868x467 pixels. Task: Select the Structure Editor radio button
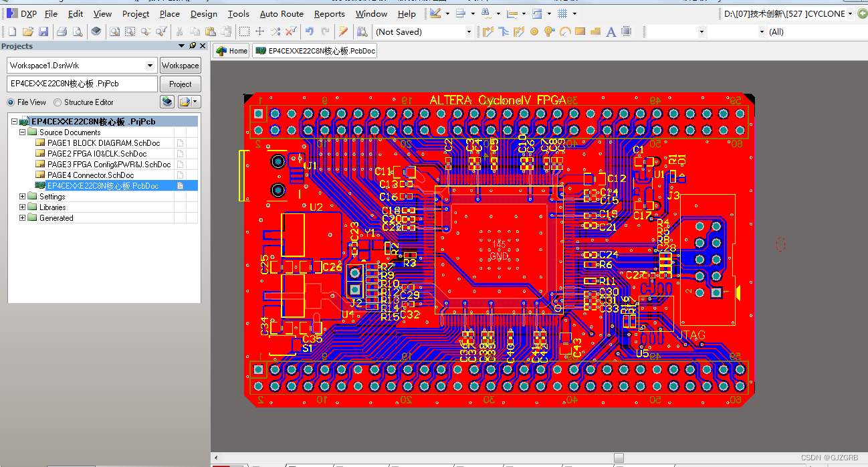point(56,102)
